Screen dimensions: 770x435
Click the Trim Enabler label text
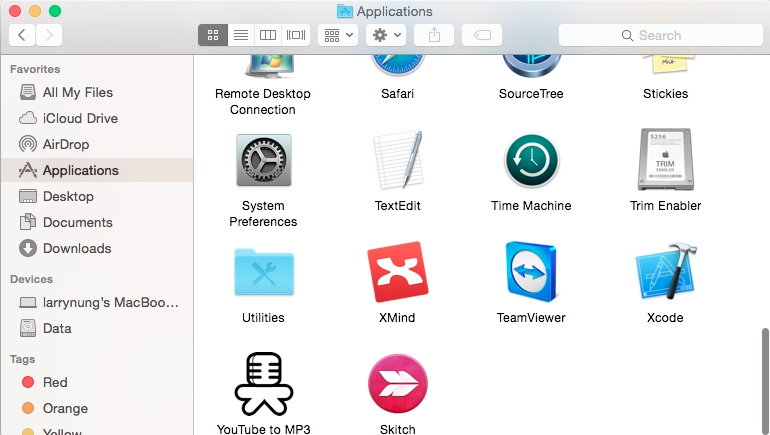pos(665,206)
